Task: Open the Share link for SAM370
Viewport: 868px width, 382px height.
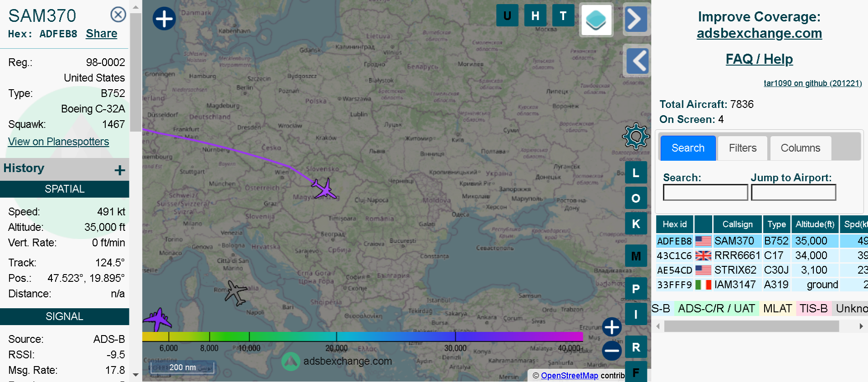Action: pyautogui.click(x=102, y=34)
